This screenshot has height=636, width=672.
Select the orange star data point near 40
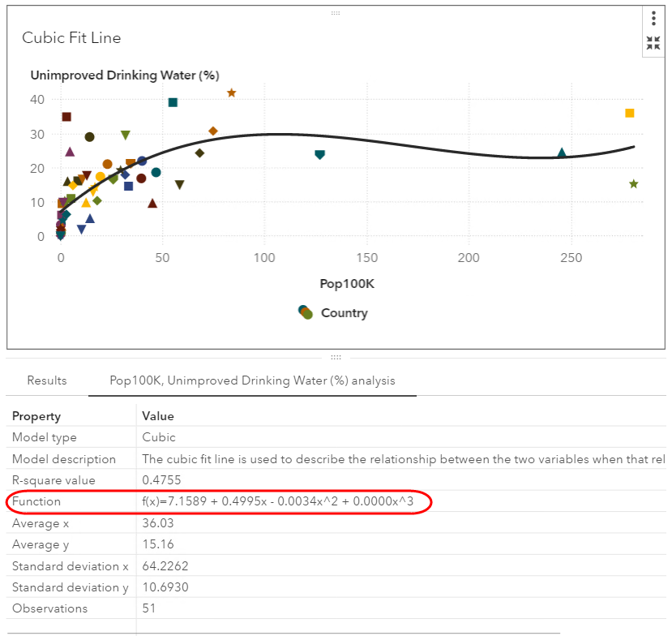[232, 93]
